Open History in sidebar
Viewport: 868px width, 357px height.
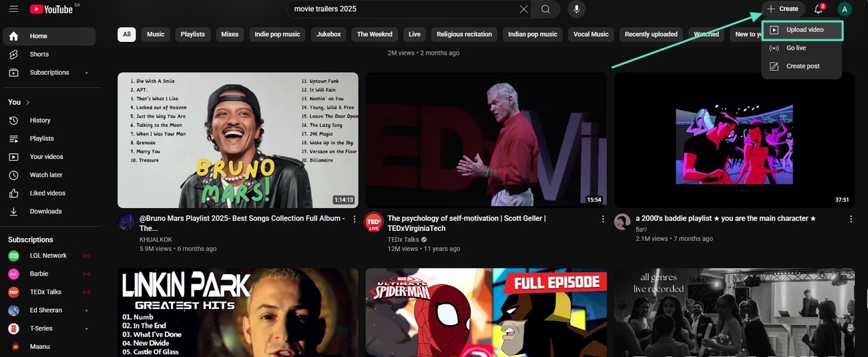click(x=49, y=120)
